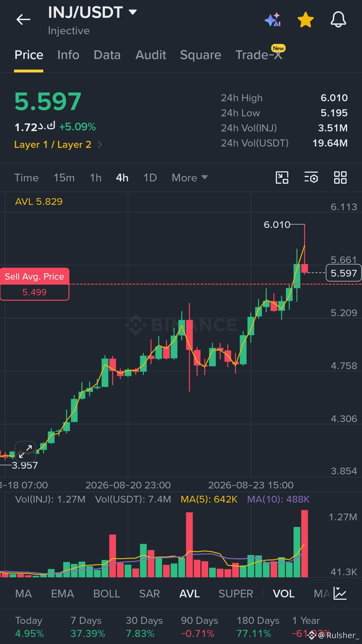Toggle the VOL sub-indicator
This screenshot has width=362, height=644.
(x=284, y=594)
